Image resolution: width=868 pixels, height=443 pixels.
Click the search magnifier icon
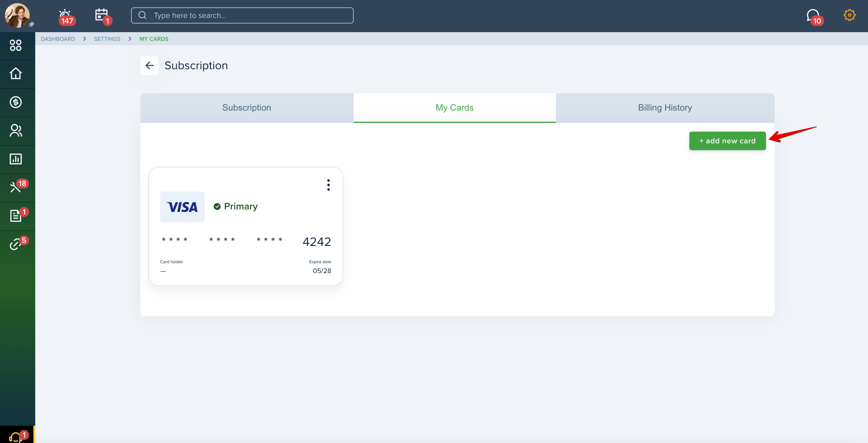point(143,15)
